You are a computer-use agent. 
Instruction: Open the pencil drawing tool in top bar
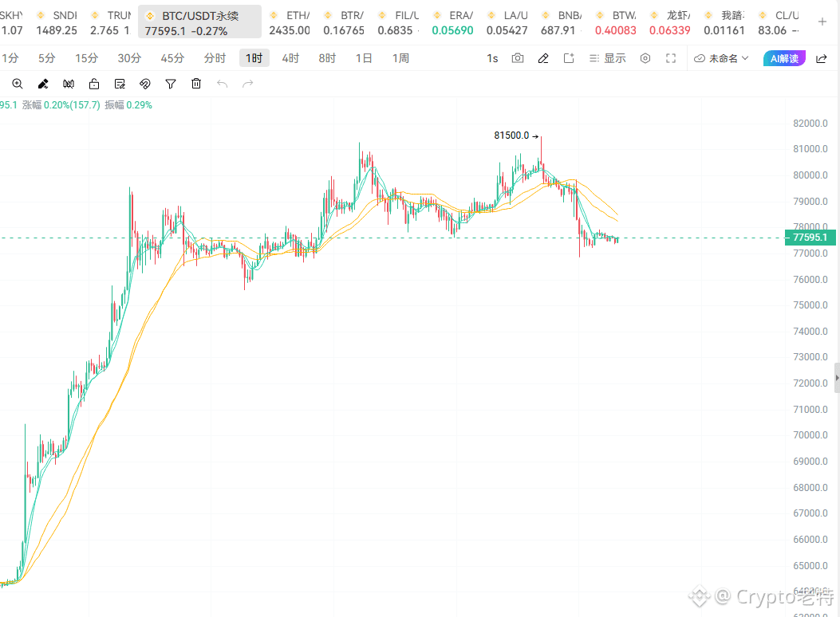(x=543, y=58)
